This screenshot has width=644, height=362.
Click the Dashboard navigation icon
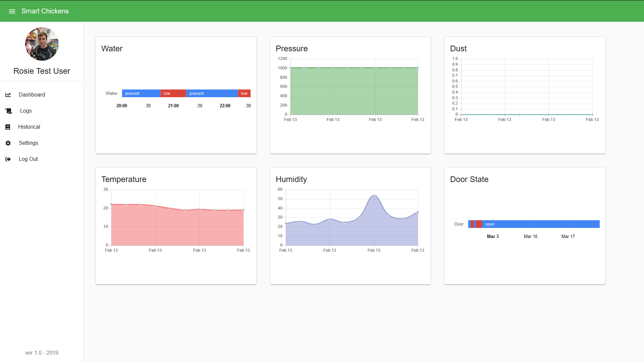[x=8, y=95]
